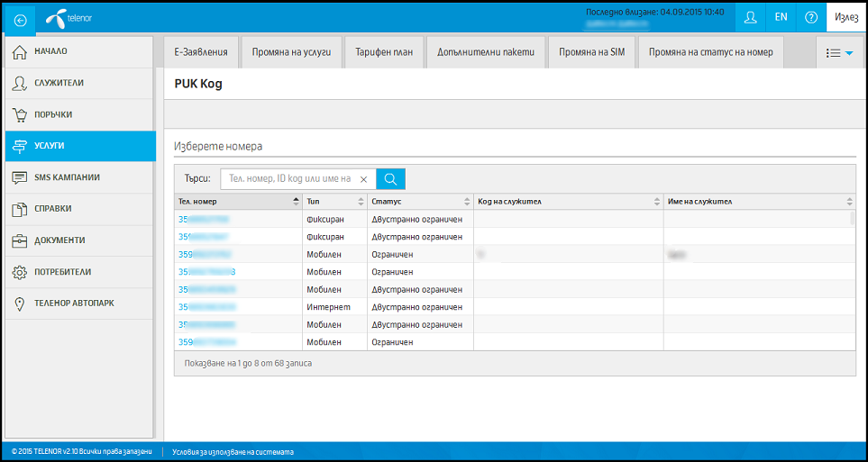Sort by Код на служител column
The image size is (868, 462).
pyautogui.click(x=569, y=202)
